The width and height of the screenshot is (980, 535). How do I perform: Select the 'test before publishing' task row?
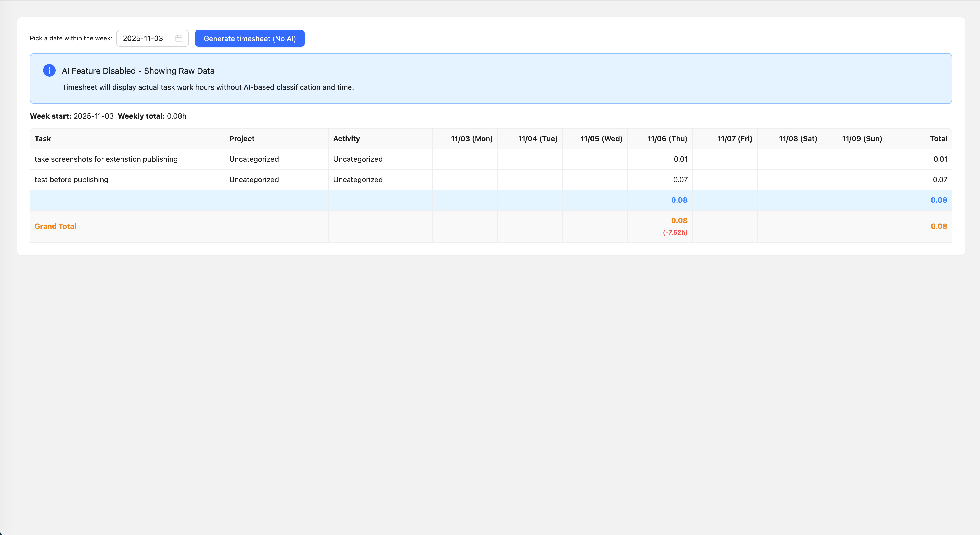[x=72, y=180]
